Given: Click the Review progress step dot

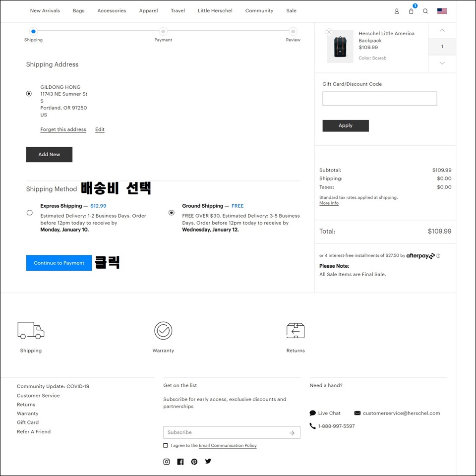Looking at the screenshot, I should pos(293,31).
